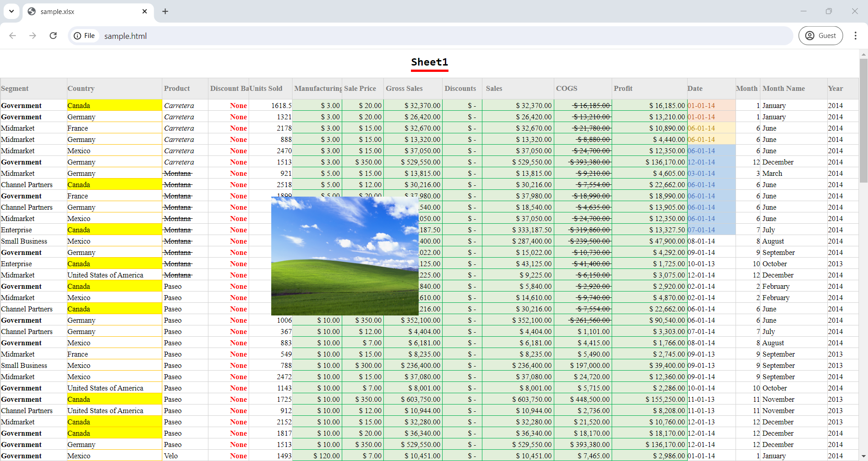Select sales cell $ 333,187.50

tap(519, 230)
